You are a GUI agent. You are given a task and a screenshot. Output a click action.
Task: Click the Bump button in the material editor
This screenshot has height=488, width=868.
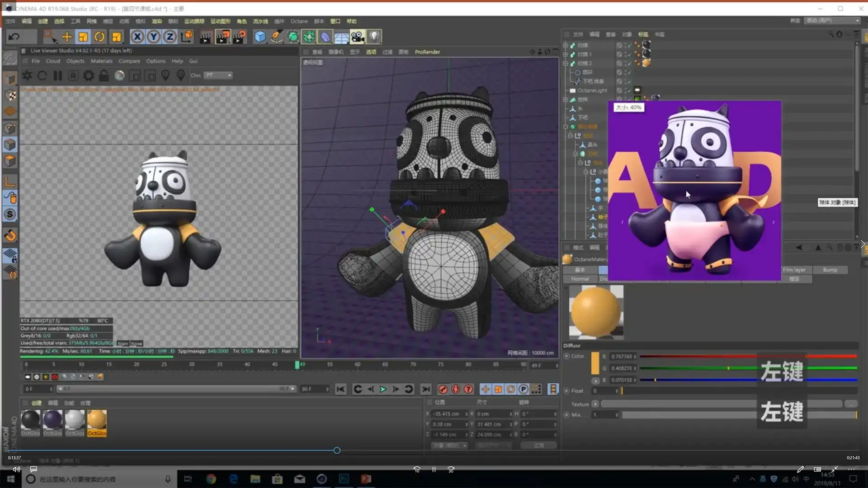(830, 269)
